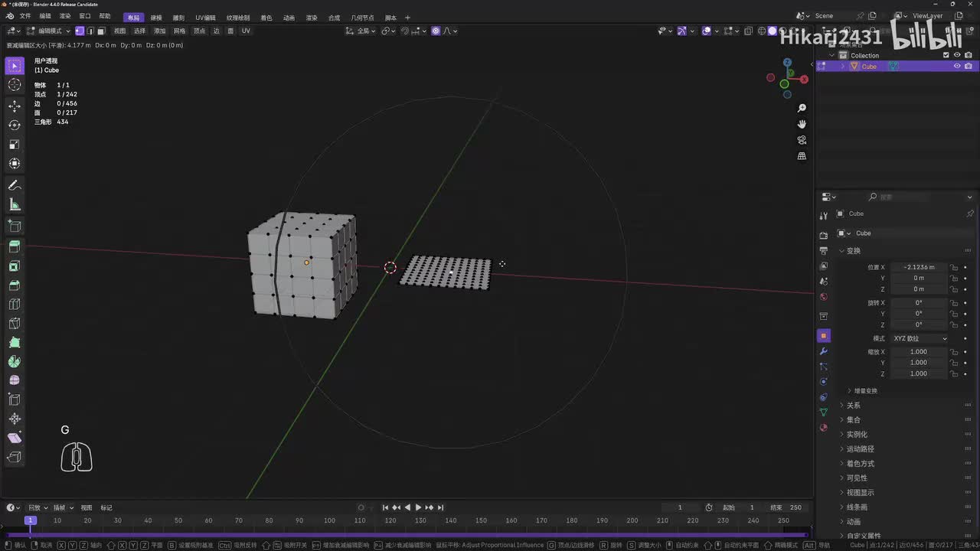Image resolution: width=980 pixels, height=551 pixels.
Task: Choose the Measure ruler tool
Action: (x=15, y=204)
